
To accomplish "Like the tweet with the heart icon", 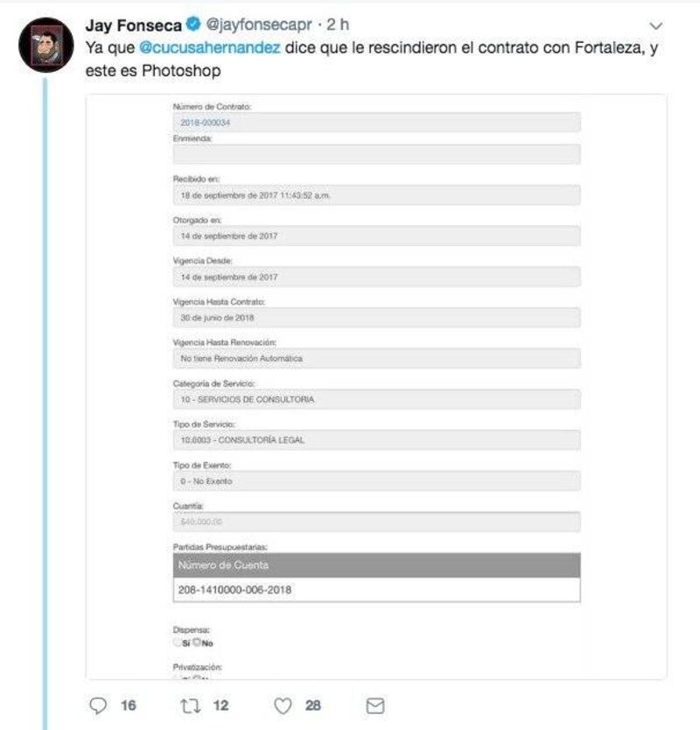I will pyautogui.click(x=283, y=705).
